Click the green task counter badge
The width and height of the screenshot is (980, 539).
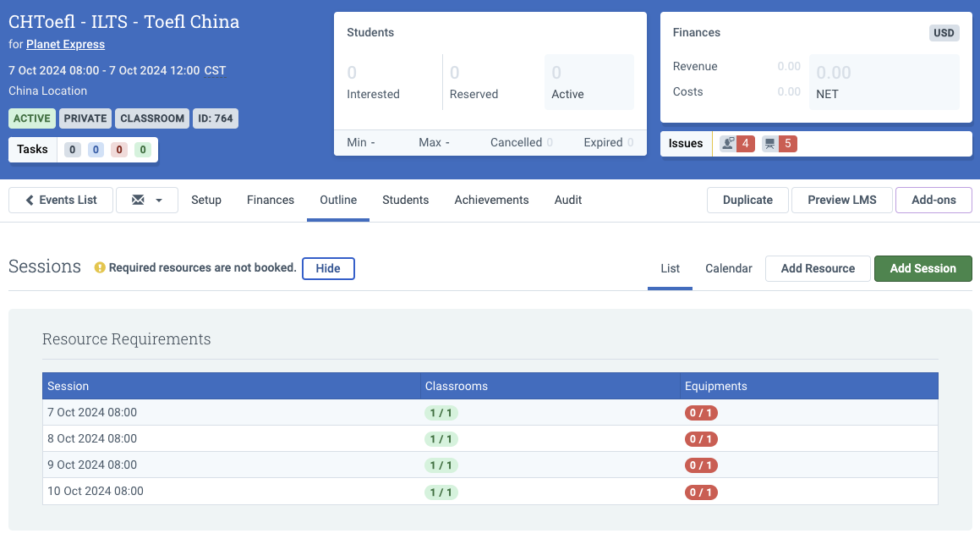143,150
